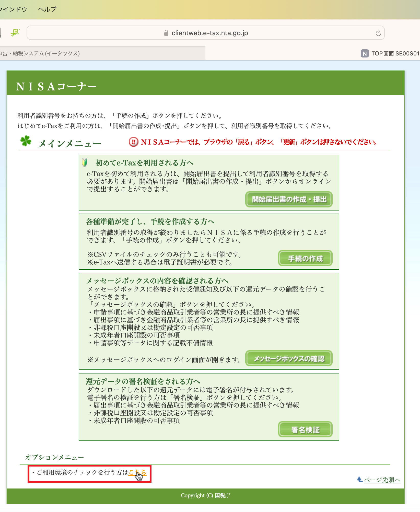Image resolution: width=420 pixels, height=512 pixels.
Task: Click the Copyright (C) 国税庁 footer text
Action: tap(205, 495)
